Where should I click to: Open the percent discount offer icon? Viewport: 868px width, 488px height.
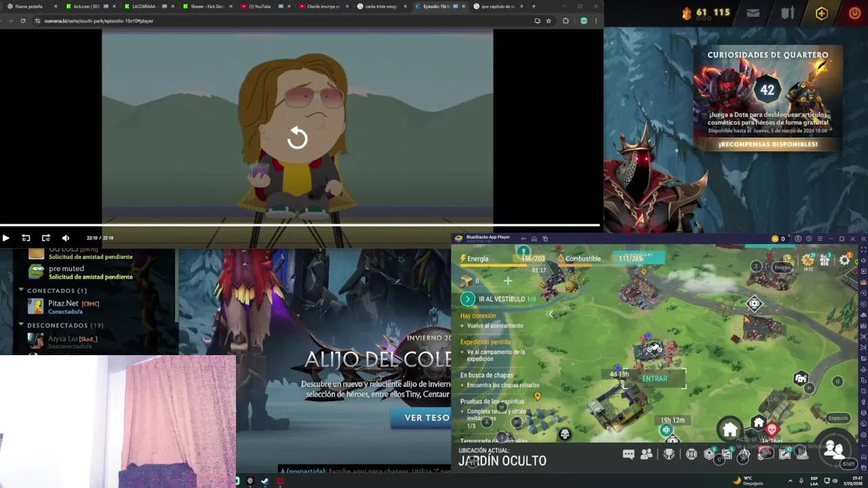807,260
